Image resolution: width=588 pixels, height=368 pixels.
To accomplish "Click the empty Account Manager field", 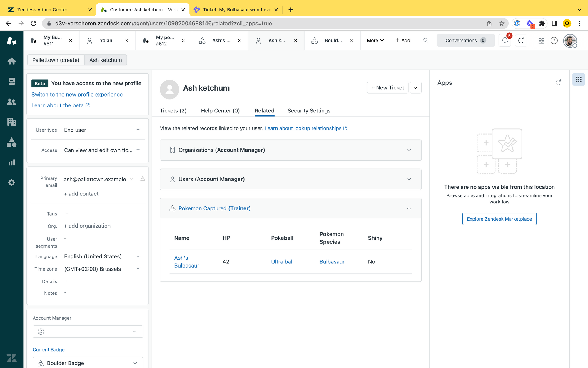I will click(88, 331).
